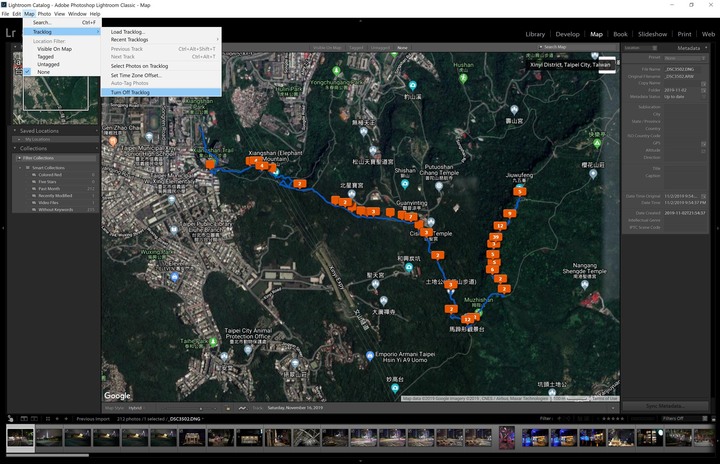Click the filmstrip horizontal scrollbar

pos(47,455)
